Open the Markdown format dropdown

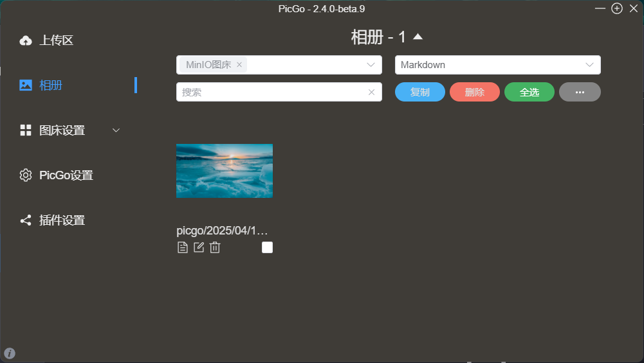(497, 65)
